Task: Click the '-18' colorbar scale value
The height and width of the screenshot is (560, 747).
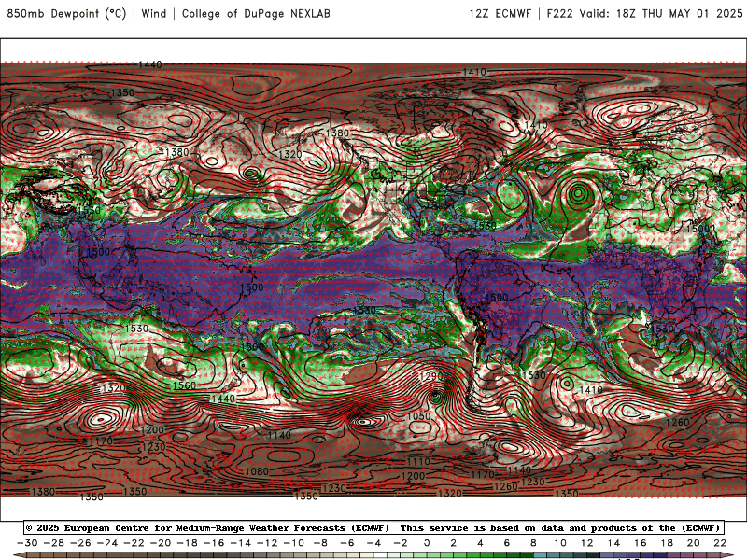Action: (x=188, y=543)
